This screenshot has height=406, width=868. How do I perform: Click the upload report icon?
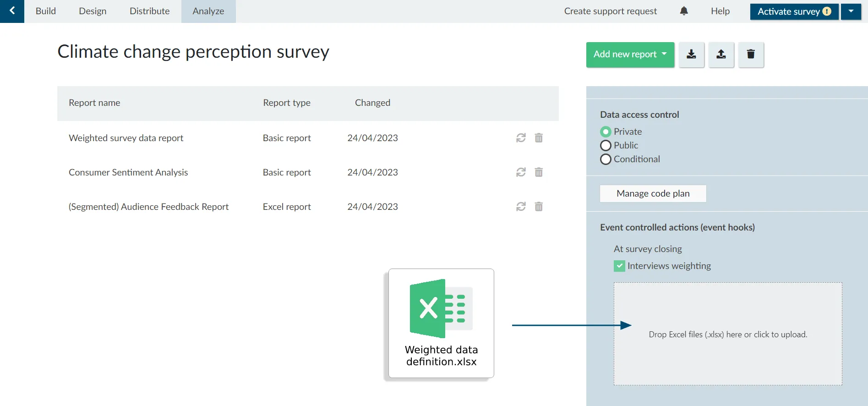point(721,55)
